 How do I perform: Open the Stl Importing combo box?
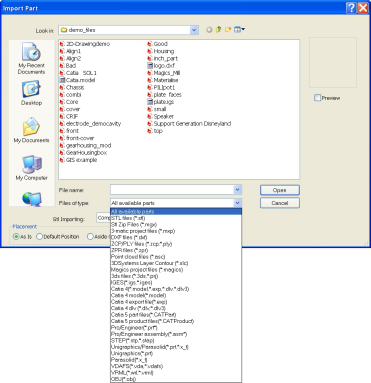pos(103,218)
